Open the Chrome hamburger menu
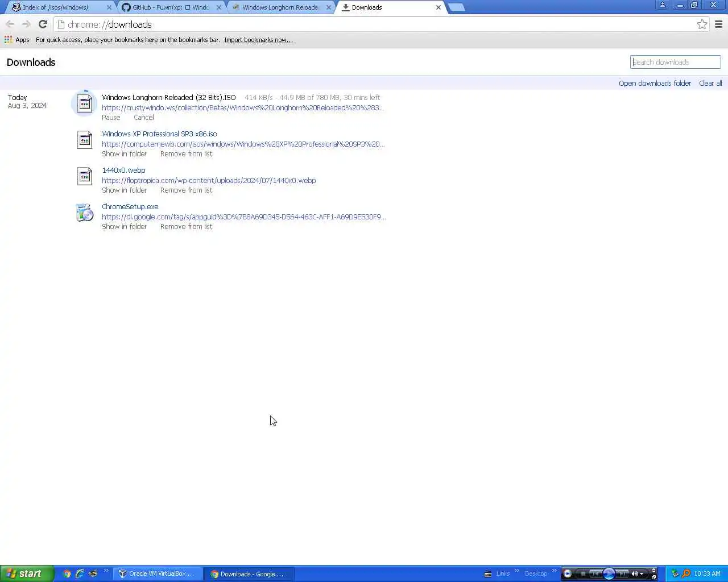 point(718,24)
